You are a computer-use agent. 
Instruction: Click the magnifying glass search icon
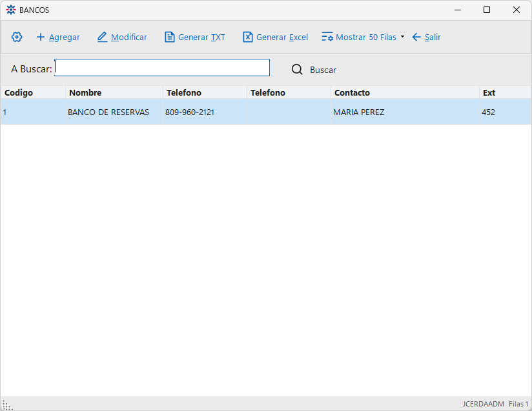[297, 70]
